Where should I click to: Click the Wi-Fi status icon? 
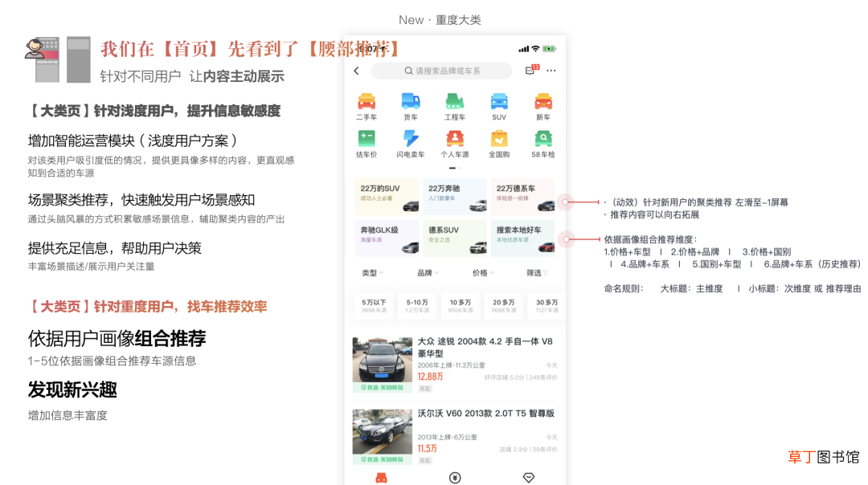point(535,49)
